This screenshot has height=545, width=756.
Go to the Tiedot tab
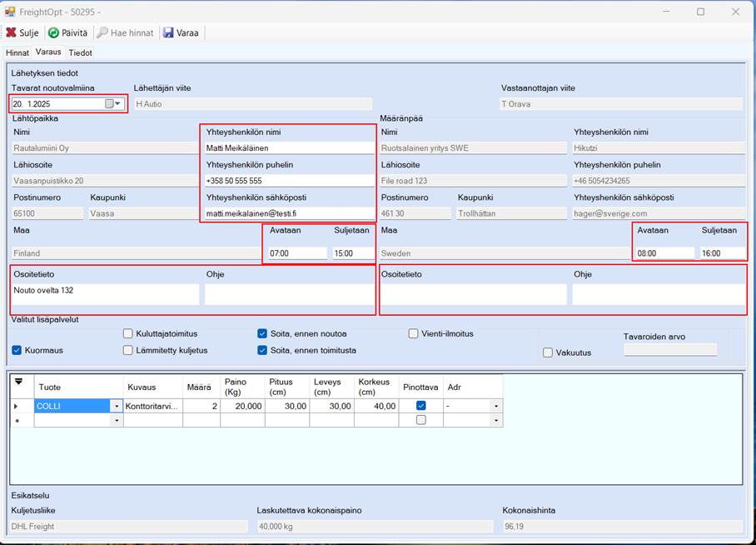[80, 52]
